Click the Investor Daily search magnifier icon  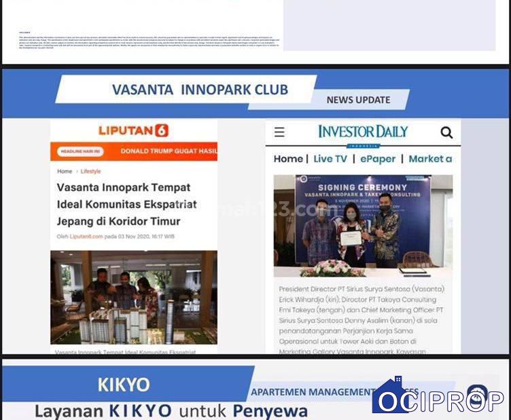[446, 133]
